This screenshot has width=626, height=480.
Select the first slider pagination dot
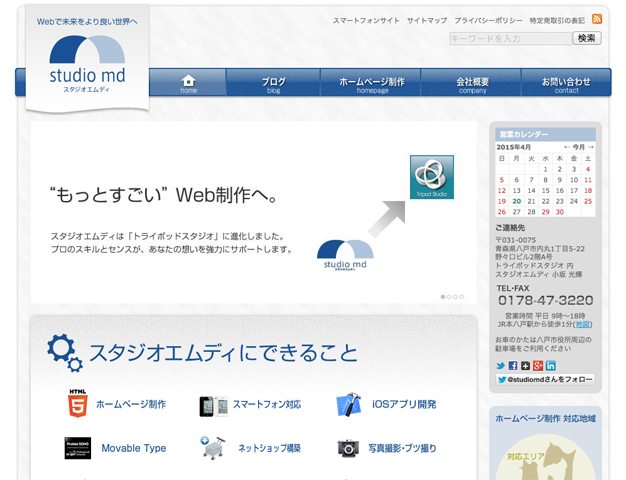pos(443,297)
